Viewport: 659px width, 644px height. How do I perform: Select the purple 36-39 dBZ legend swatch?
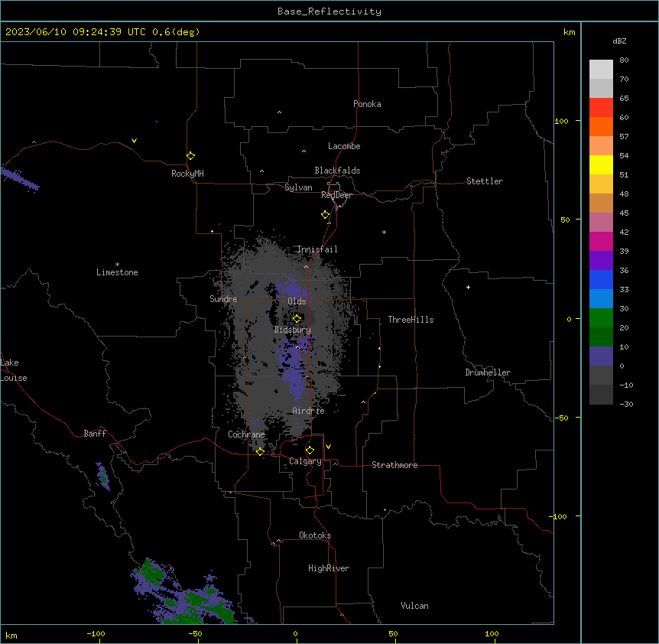(x=601, y=261)
